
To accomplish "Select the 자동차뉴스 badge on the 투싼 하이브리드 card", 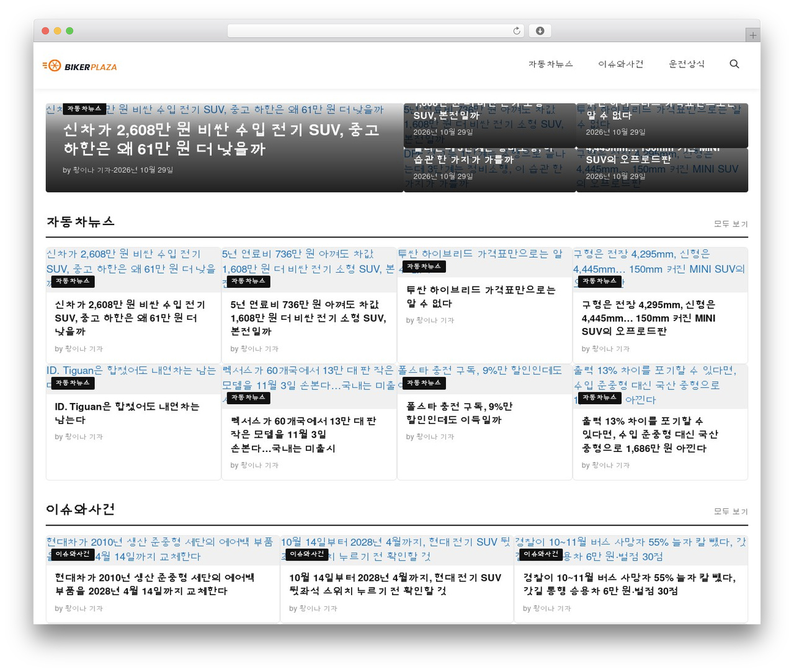I will tap(424, 267).
